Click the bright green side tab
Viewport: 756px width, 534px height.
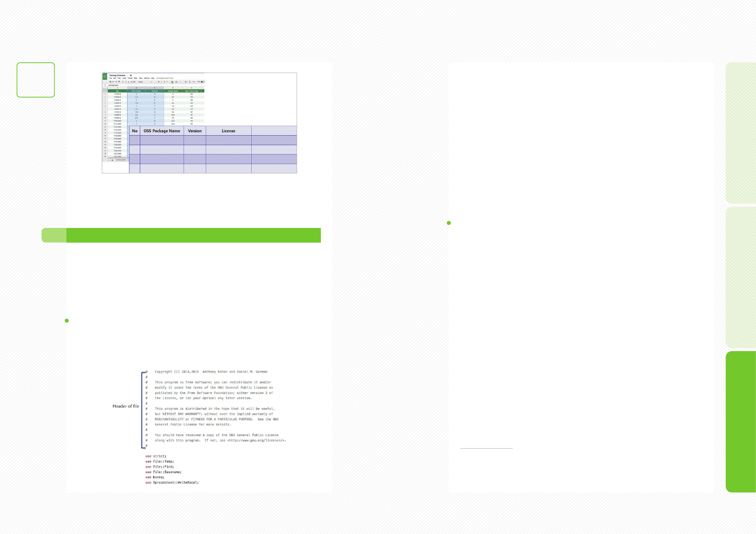741,421
